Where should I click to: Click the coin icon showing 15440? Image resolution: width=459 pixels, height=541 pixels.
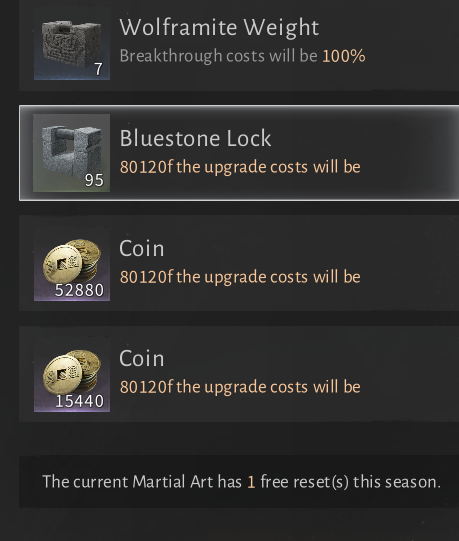pos(72,374)
